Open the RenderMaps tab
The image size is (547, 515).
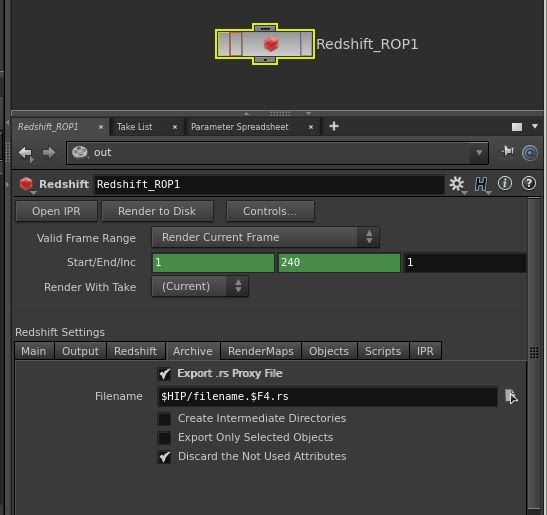[x=261, y=351]
